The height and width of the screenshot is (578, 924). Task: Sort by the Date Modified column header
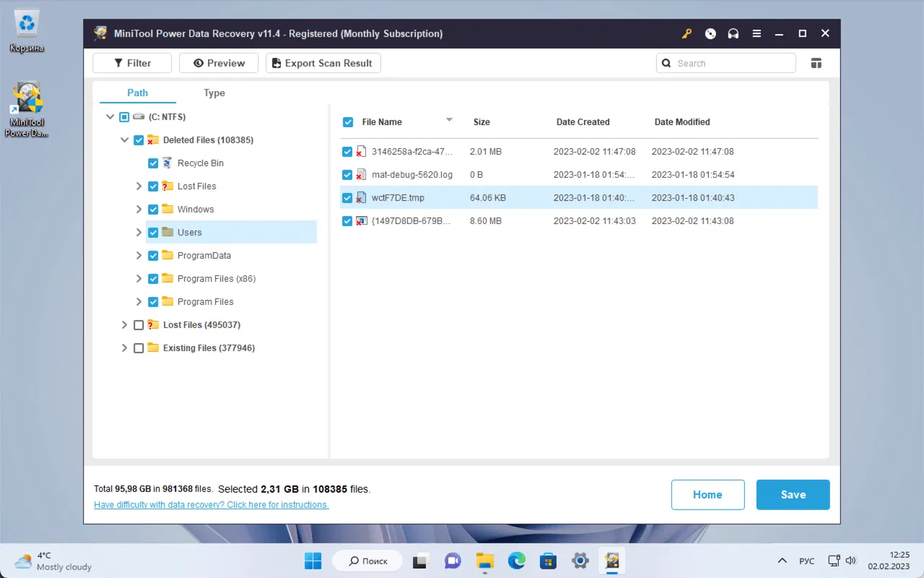click(x=682, y=122)
